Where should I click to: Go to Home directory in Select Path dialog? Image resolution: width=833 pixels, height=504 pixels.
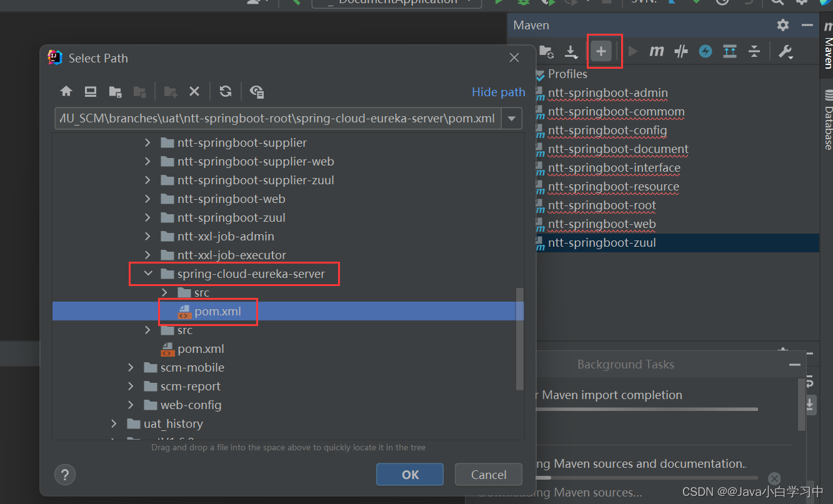[x=66, y=92]
